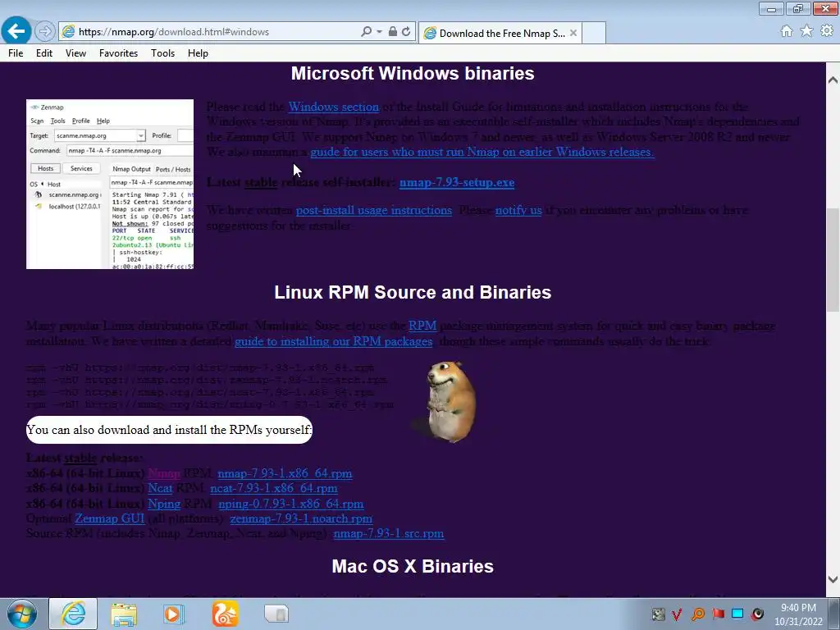840x630 pixels.
Task: Open the Windows Start button
Action: click(x=21, y=614)
